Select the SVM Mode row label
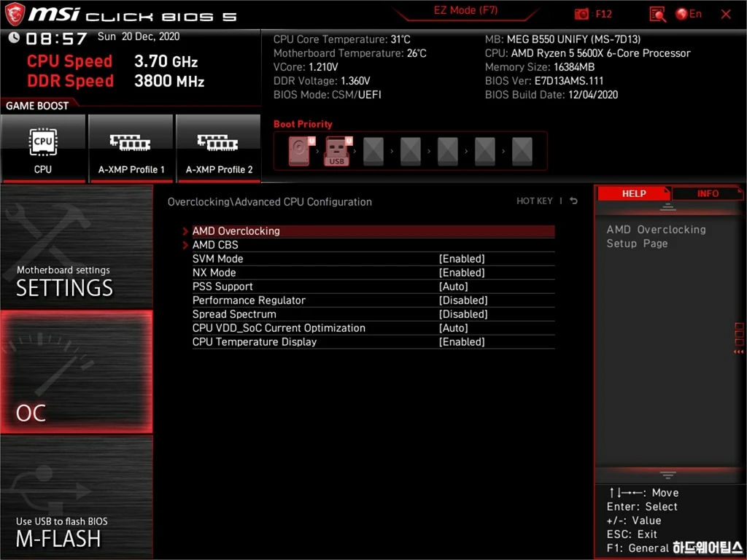The width and height of the screenshot is (747, 560). coord(217,259)
